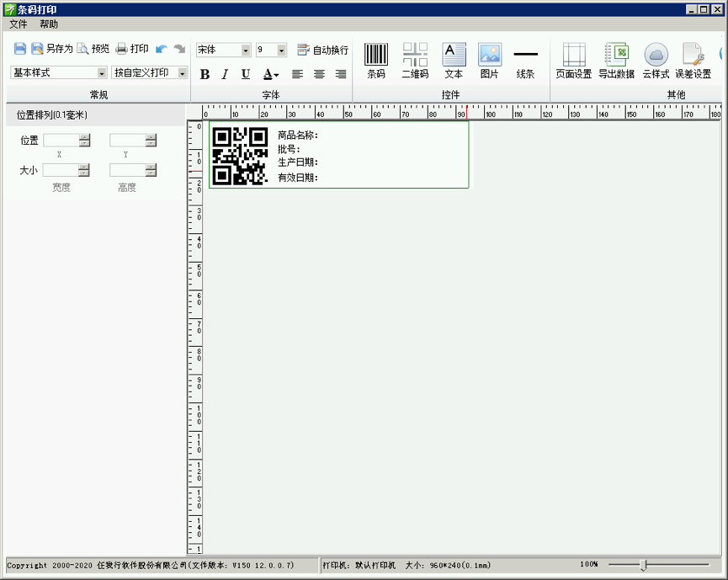Insert a text (文本) control
This screenshot has width=728, height=580.
tap(454, 61)
